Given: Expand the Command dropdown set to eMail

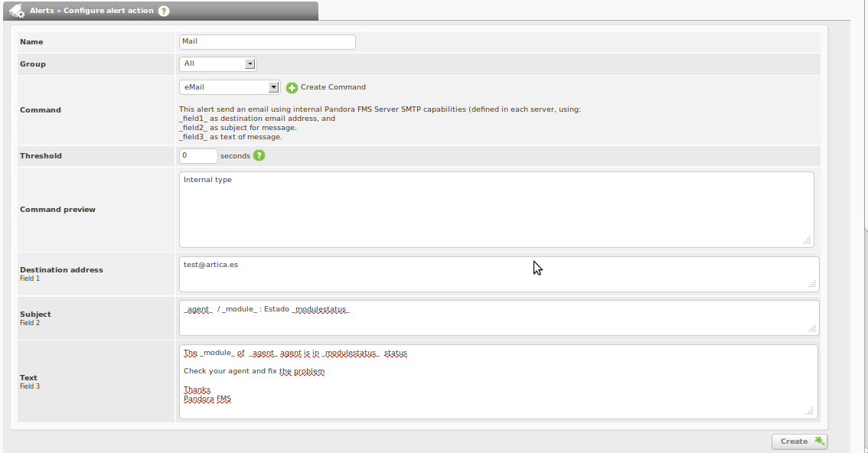Looking at the screenshot, I should 230,87.
